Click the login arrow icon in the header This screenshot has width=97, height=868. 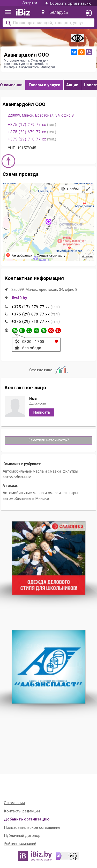[x=89, y=13]
